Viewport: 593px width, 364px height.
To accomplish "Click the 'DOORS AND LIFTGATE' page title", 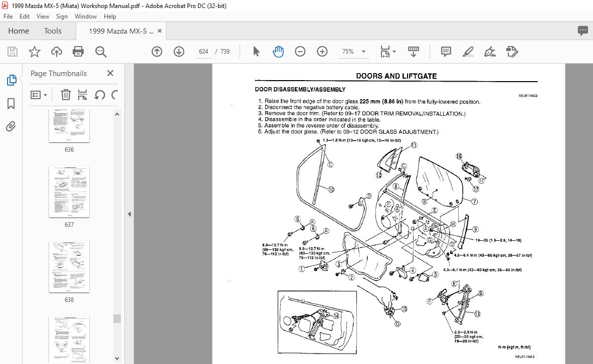I will click(397, 76).
